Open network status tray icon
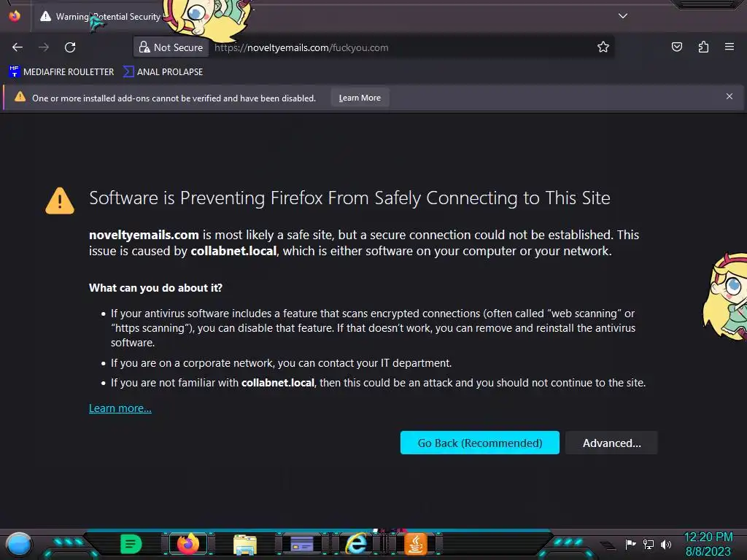The height and width of the screenshot is (560, 747). (x=649, y=544)
